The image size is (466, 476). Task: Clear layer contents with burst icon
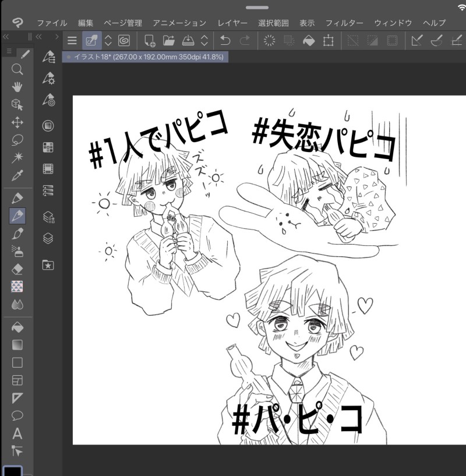pyautogui.click(x=269, y=40)
